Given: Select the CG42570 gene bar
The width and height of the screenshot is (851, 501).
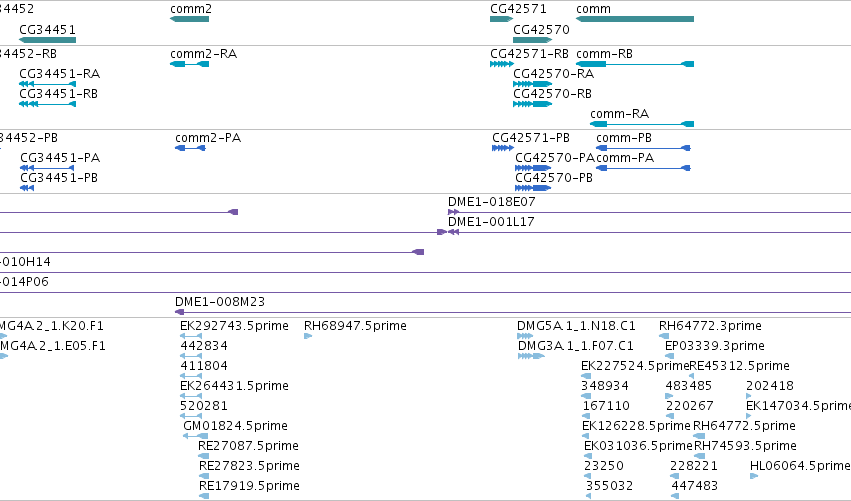Looking at the screenshot, I should pos(532,40).
